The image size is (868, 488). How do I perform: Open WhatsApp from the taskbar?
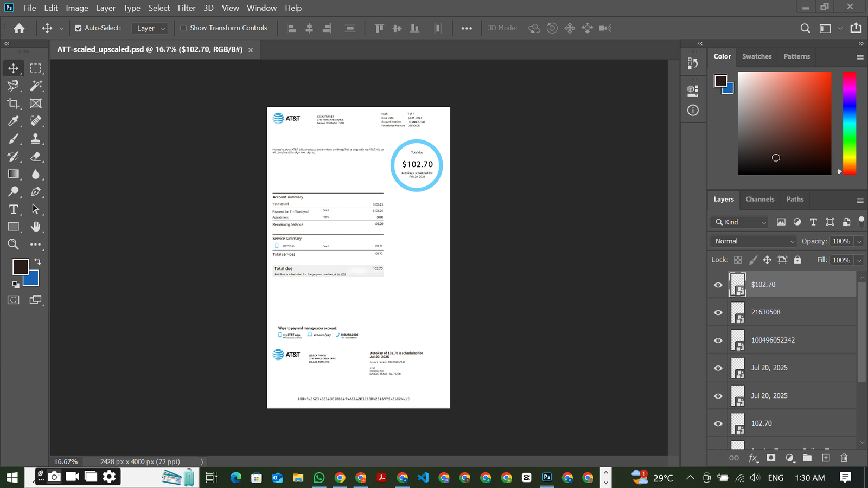pos(319,478)
